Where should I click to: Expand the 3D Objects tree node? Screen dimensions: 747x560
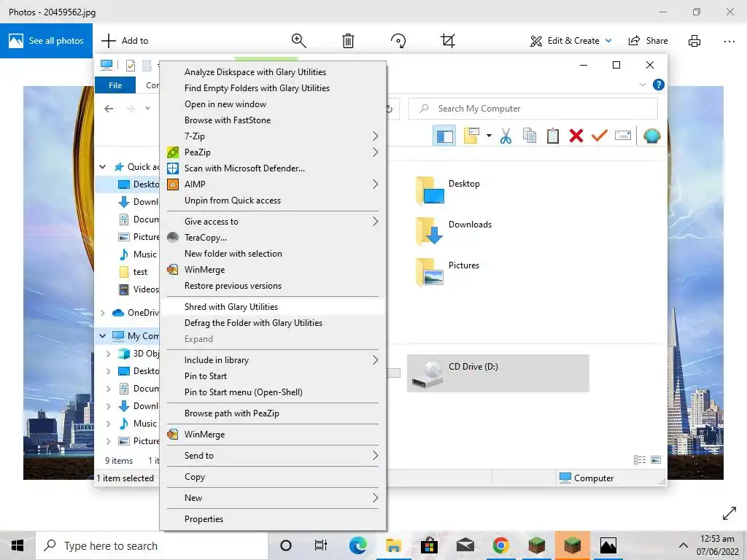coord(108,354)
